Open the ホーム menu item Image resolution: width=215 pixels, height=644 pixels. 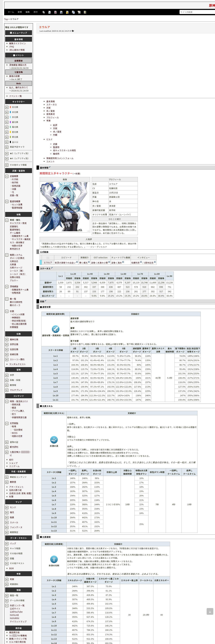click(11, 12)
